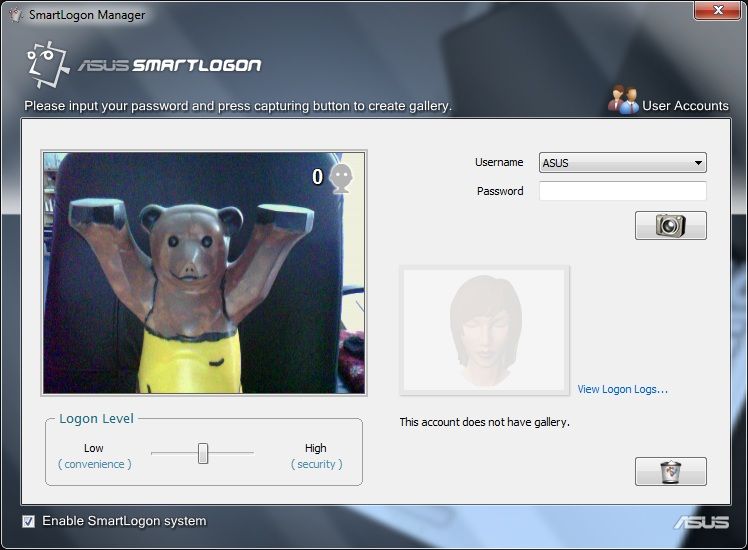The height and width of the screenshot is (550, 748).
Task: Click the User Accounts people icon
Action: click(623, 101)
